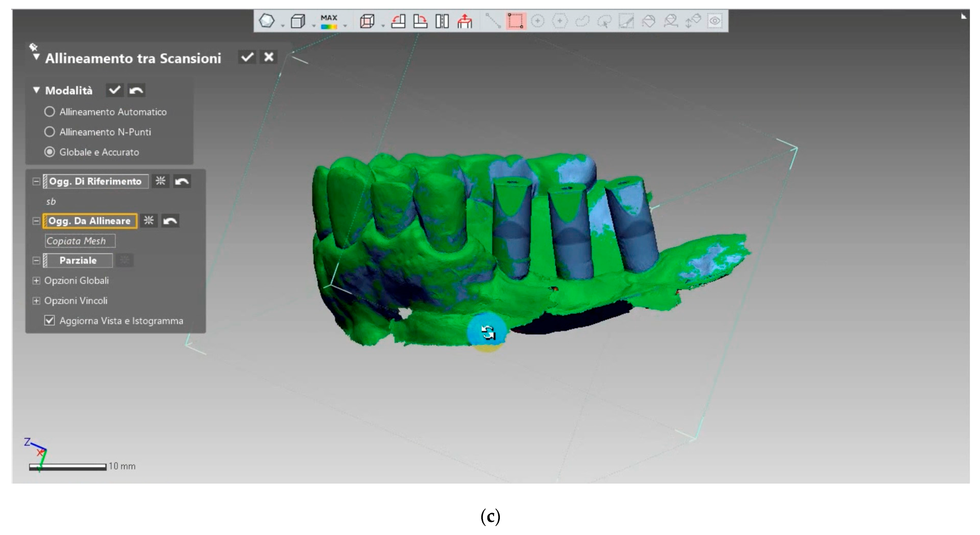Click the paint bucket flood selection tool

tap(649, 21)
